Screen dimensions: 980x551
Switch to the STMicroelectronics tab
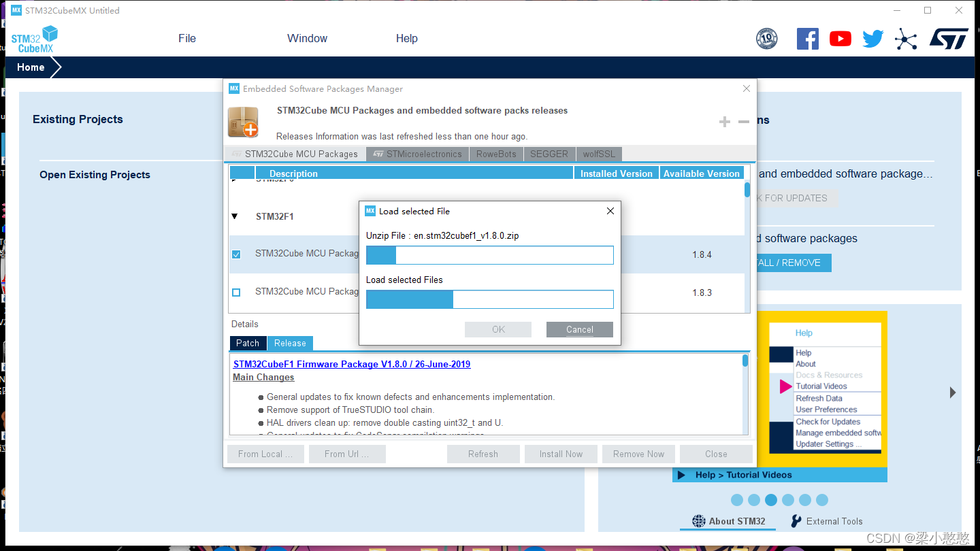417,154
